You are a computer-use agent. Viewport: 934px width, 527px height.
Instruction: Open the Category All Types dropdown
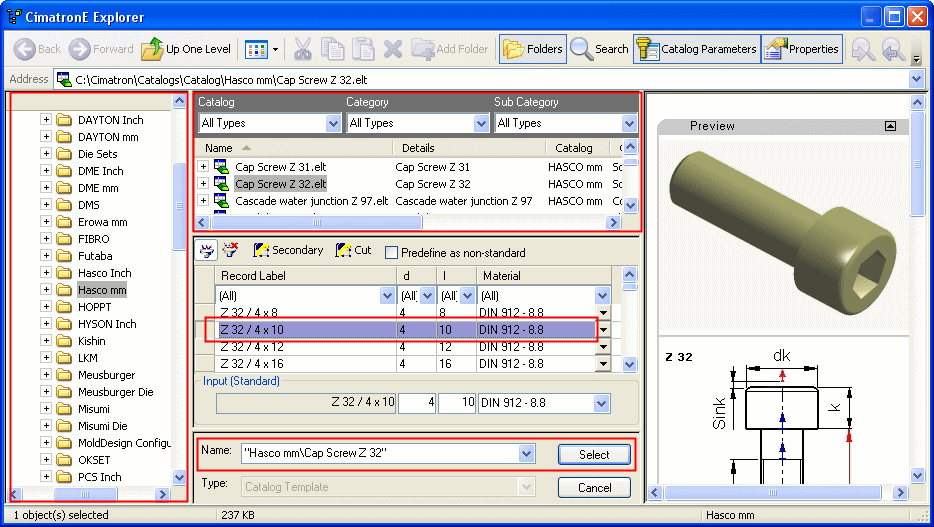(482, 123)
